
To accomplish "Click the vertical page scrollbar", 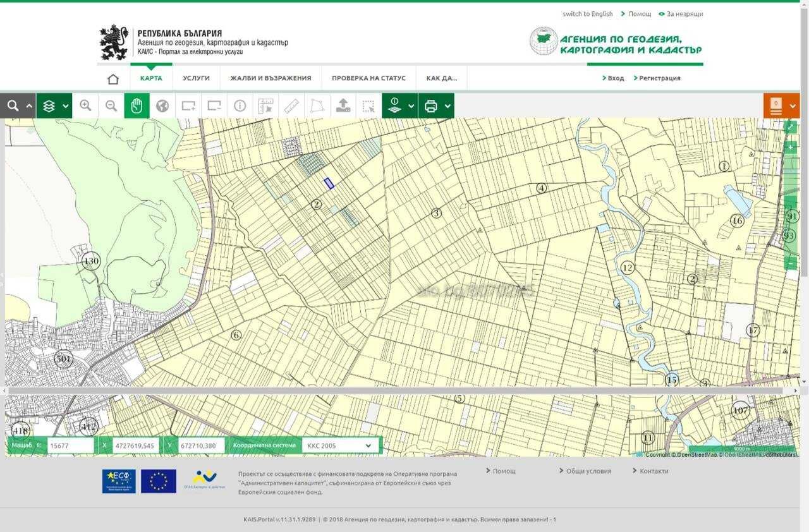I will [804, 142].
